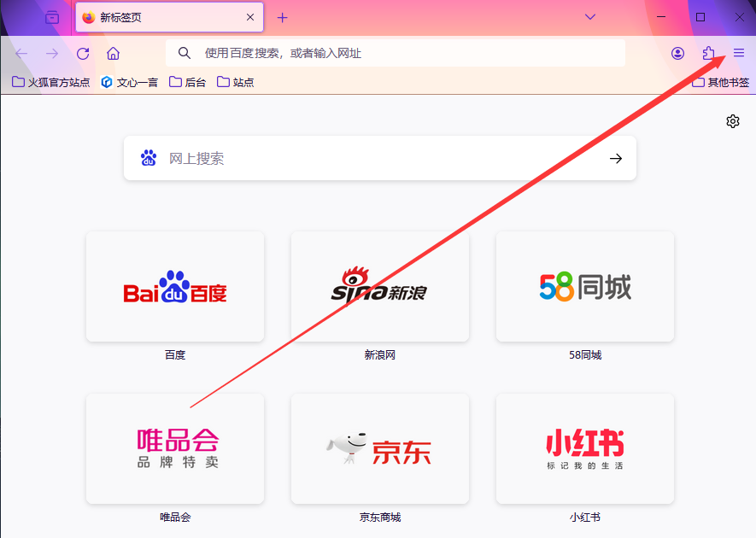Open the 58同城 shortcut tile
The height and width of the screenshot is (538, 756).
(585, 286)
